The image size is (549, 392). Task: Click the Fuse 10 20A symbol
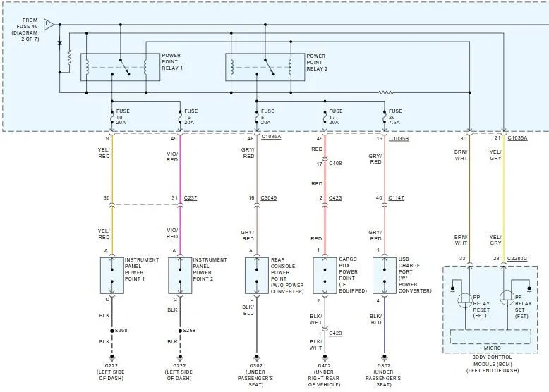pyautogui.click(x=112, y=116)
